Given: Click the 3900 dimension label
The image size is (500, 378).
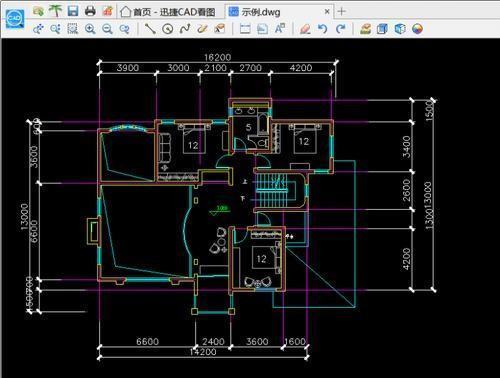Looking at the screenshot, I should point(128,68).
